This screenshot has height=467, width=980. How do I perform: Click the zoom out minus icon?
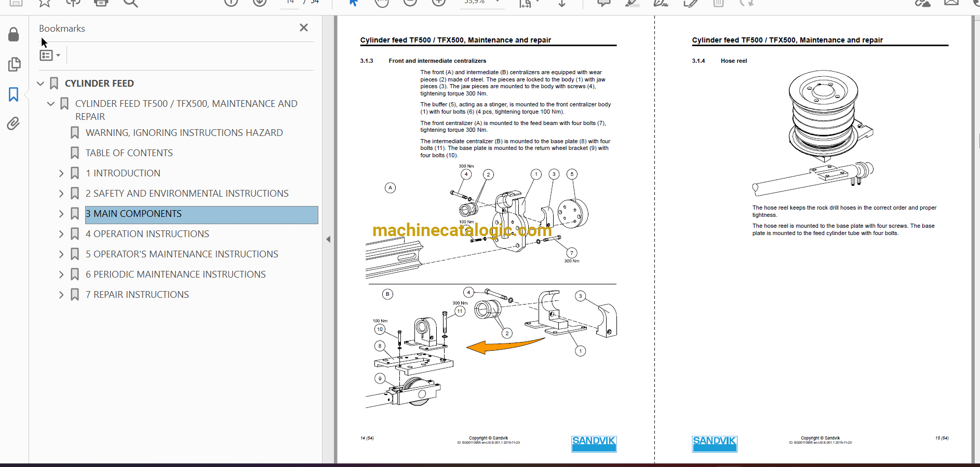coord(410,3)
